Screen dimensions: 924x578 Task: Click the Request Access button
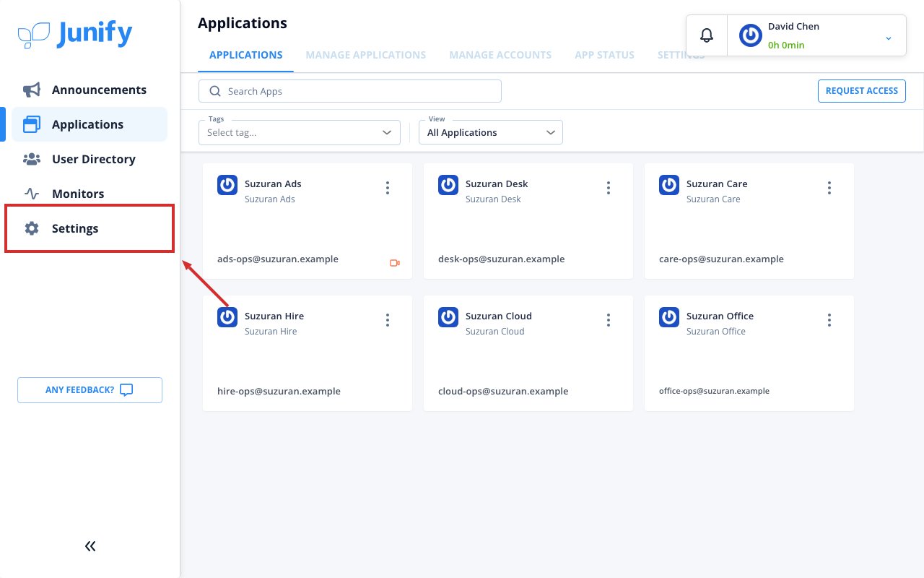862,91
